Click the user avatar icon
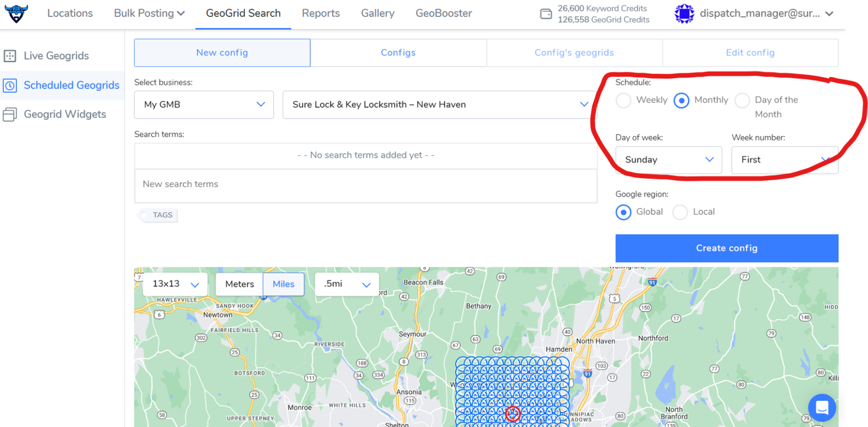Image resolution: width=868 pixels, height=427 pixels. (684, 14)
